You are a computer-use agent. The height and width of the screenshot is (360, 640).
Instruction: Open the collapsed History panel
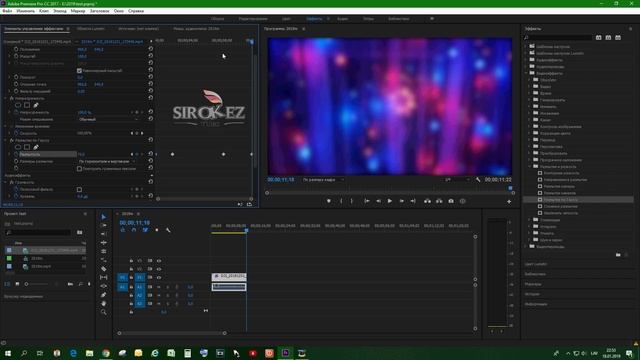(532, 294)
